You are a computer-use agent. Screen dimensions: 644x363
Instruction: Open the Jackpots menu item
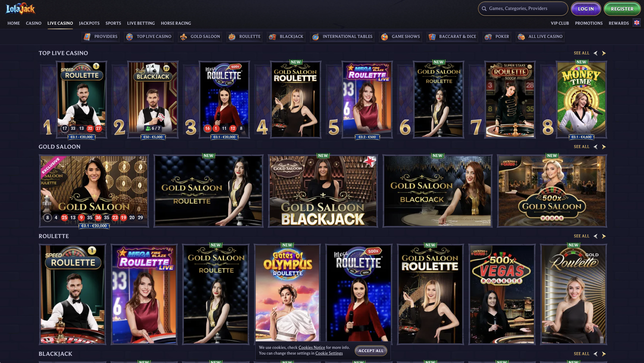click(89, 23)
